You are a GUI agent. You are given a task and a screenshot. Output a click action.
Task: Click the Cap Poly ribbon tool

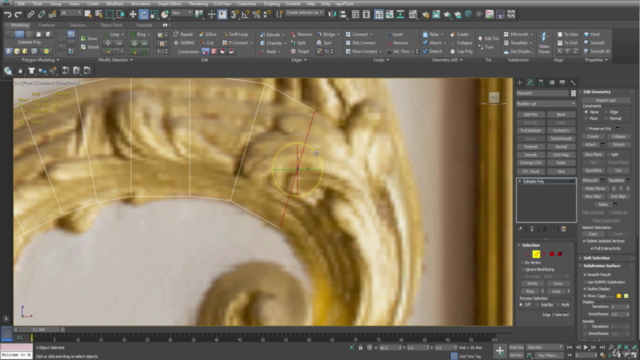pyautogui.click(x=462, y=51)
